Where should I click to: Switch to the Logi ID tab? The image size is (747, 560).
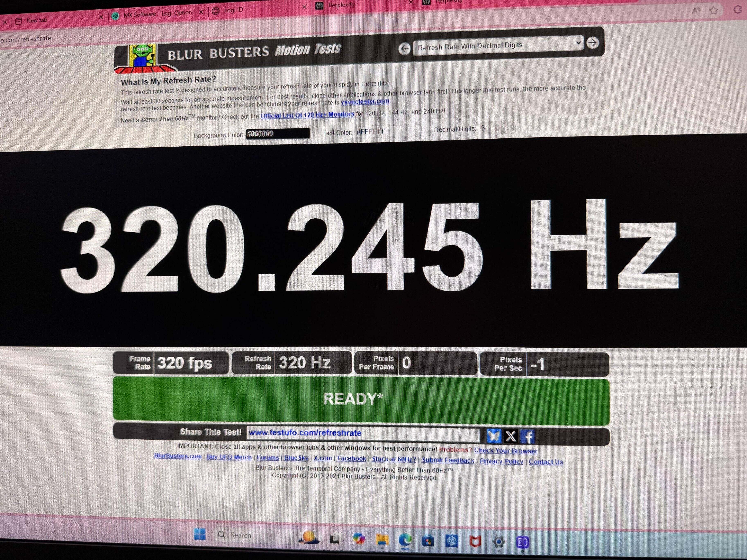(x=233, y=10)
